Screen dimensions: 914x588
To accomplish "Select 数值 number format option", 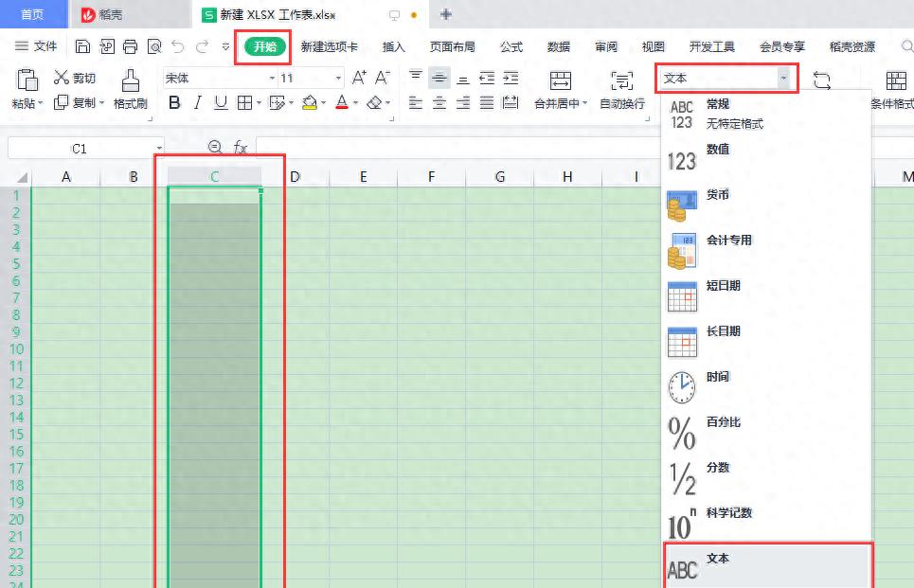I will 766,159.
